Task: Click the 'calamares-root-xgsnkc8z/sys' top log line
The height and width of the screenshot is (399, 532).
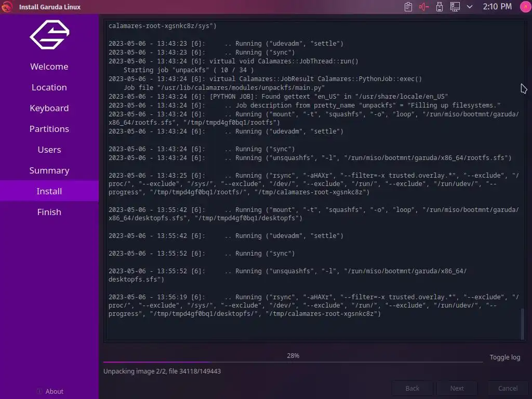Action: (163, 26)
